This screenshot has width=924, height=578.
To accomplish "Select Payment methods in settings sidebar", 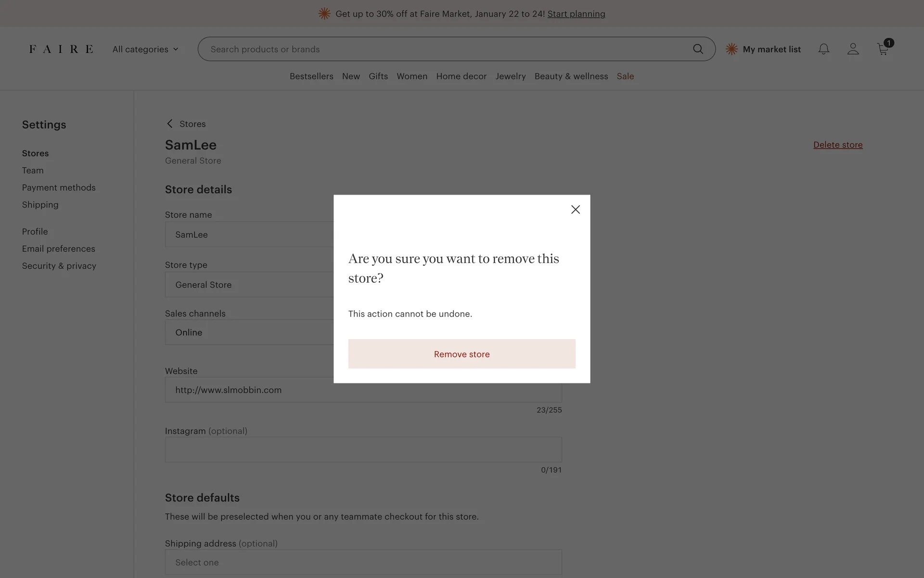I will [x=59, y=187].
